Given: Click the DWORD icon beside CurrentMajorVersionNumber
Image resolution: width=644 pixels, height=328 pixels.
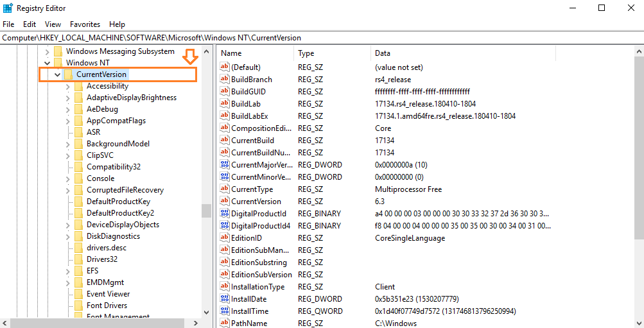Looking at the screenshot, I should [x=225, y=165].
